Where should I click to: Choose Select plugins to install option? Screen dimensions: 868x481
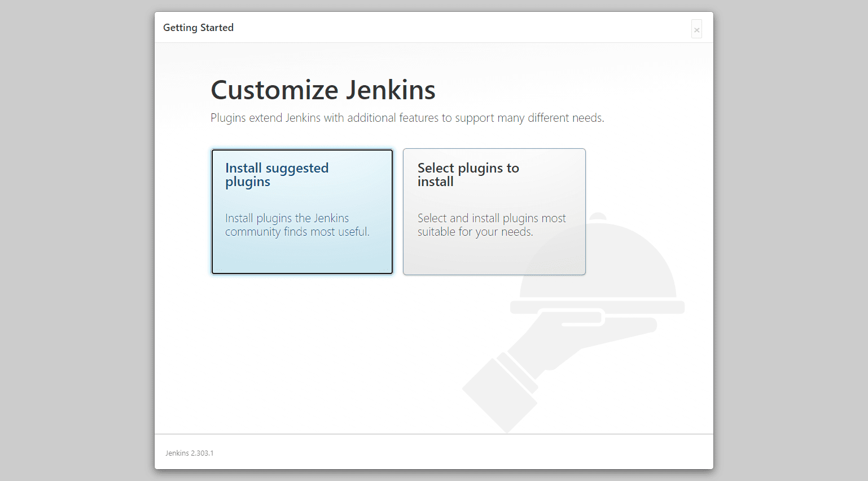point(494,211)
